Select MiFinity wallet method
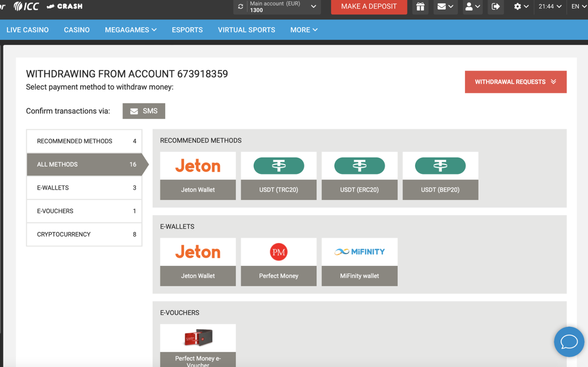Image resolution: width=588 pixels, height=367 pixels. pyautogui.click(x=359, y=262)
